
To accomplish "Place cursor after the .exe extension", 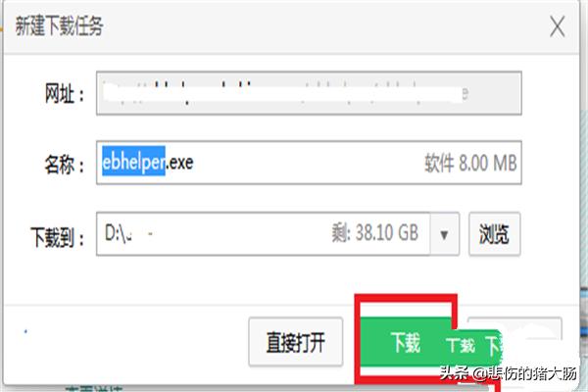I will coord(194,162).
